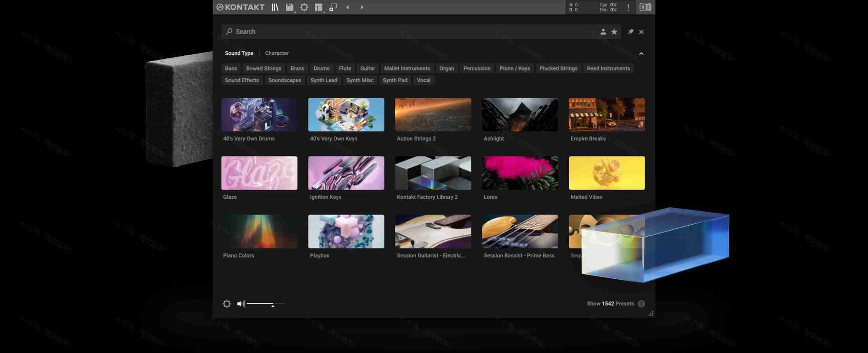Pin the browser using the pin icon
Screen dimensions: 868x353
pos(631,32)
